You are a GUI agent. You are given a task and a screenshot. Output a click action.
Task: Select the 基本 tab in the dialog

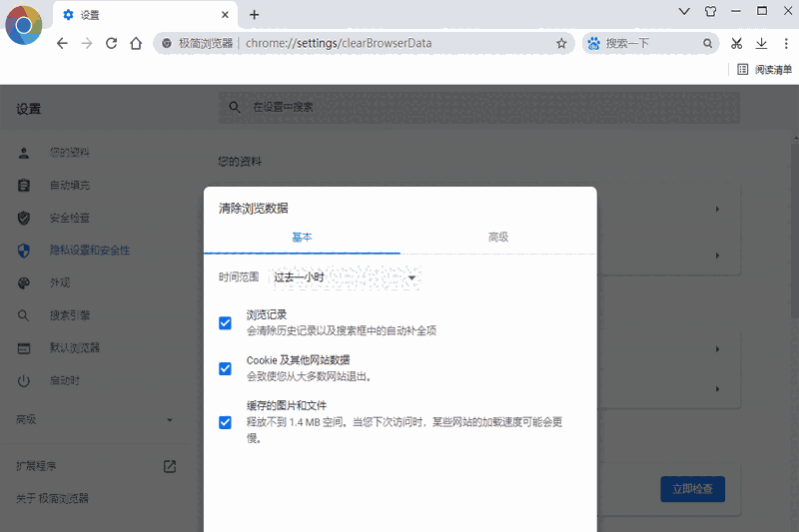pos(302,237)
